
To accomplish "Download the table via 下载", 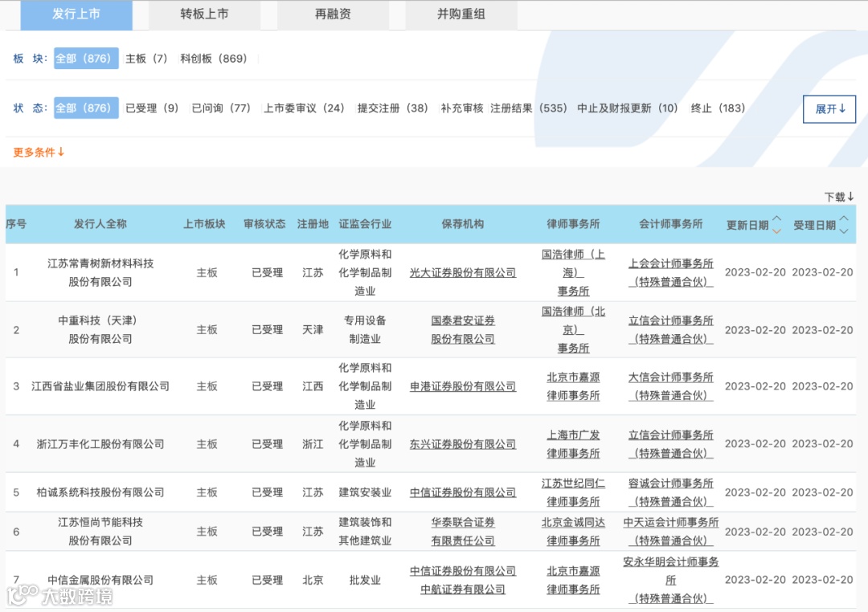I will 839,197.
